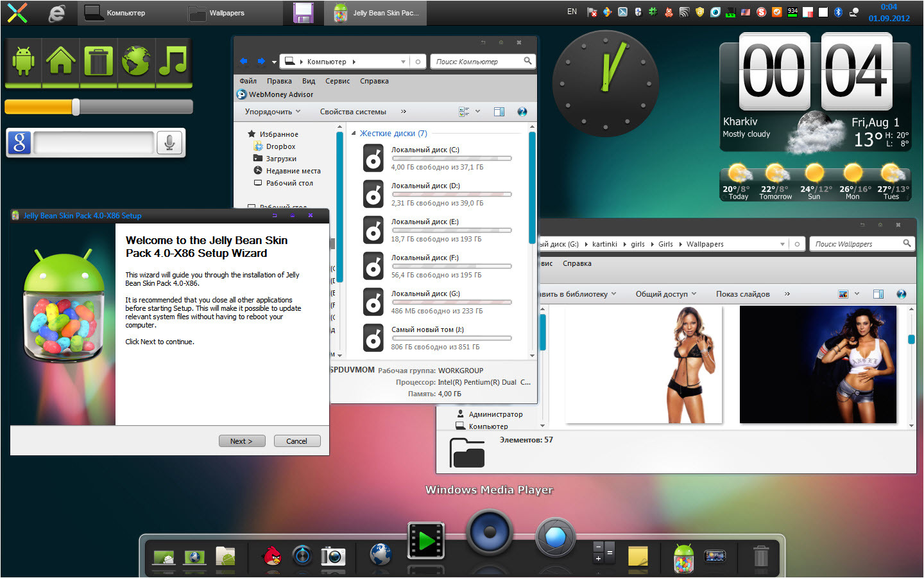
Task: Click the Google search logo button
Action: [x=19, y=143]
